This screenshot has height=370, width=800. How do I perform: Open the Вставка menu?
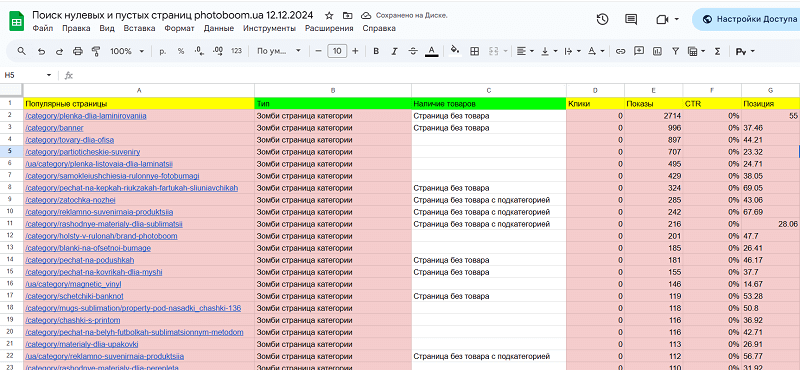pyautogui.click(x=139, y=29)
